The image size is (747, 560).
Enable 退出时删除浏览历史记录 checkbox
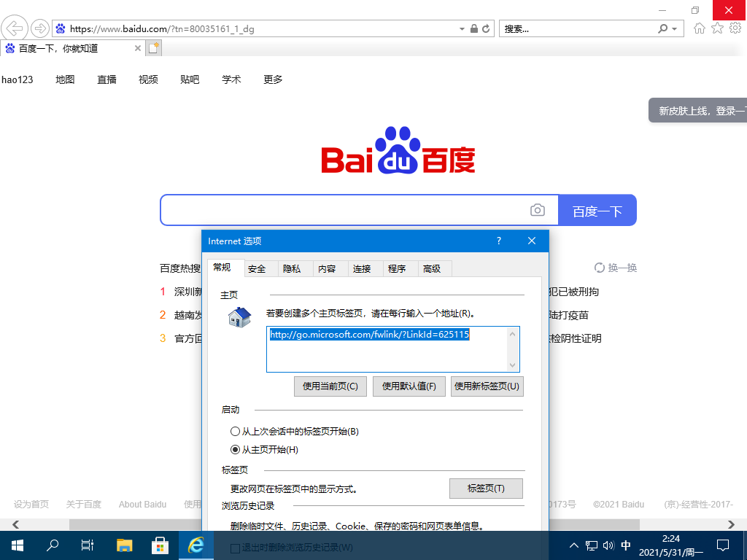[x=236, y=548]
